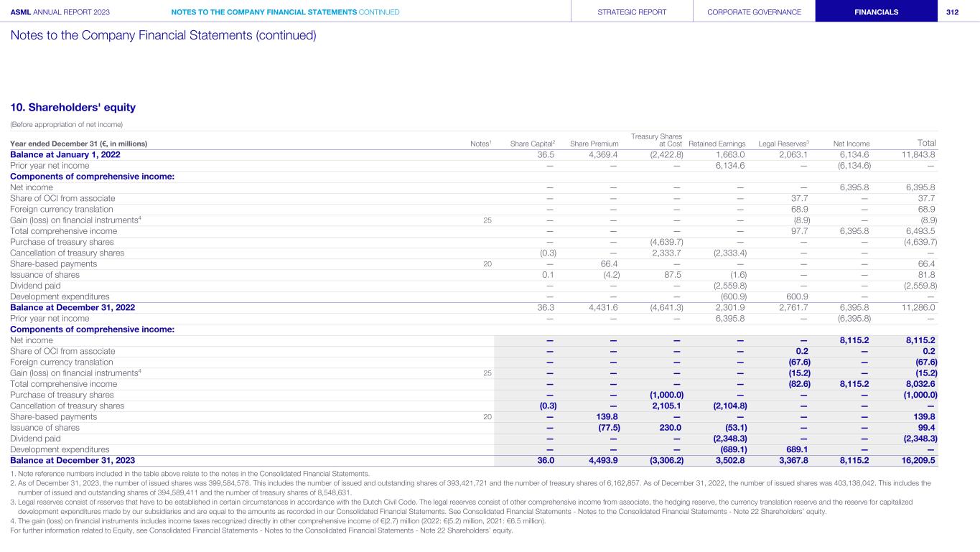The image size is (980, 552).
Task: Click the Balance at December 31, 2023 row label
Action: pyautogui.click(x=73, y=460)
